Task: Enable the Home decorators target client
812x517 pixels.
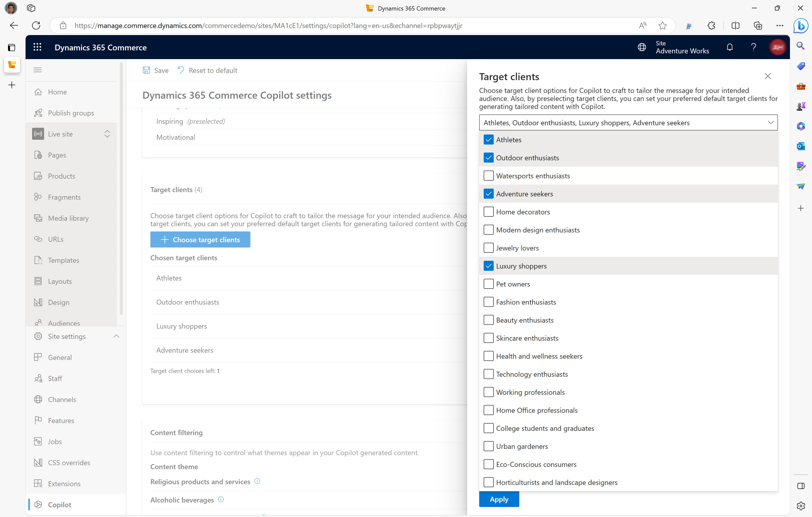Action: point(488,212)
